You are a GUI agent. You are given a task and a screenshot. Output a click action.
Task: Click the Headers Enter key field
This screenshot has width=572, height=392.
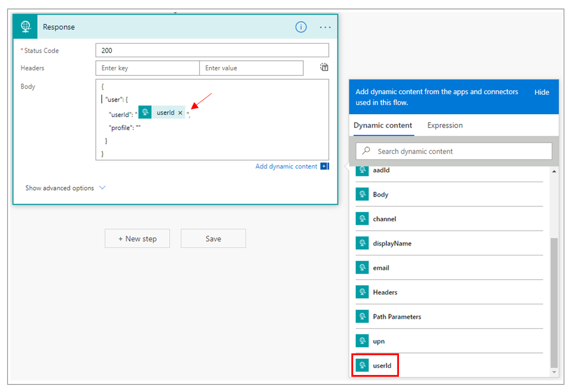point(148,68)
